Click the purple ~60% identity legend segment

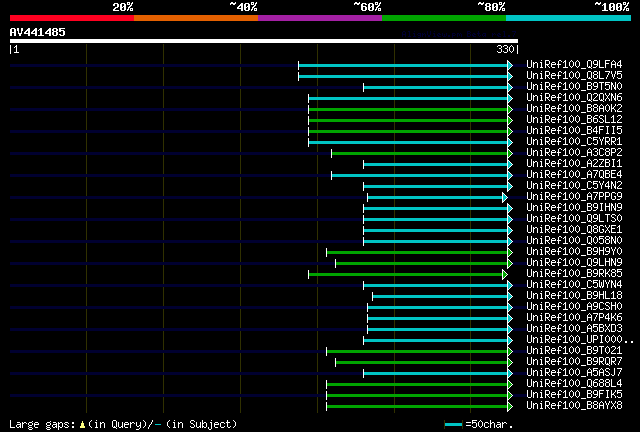point(320,18)
